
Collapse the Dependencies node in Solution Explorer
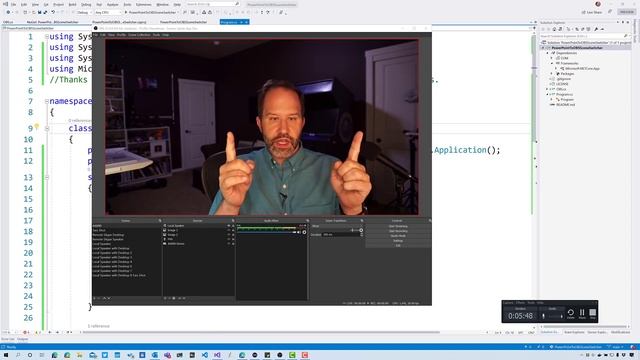(547, 53)
